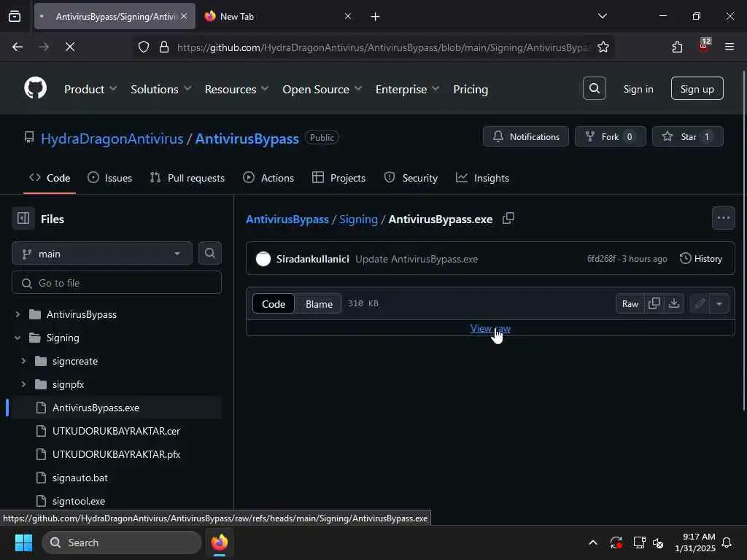Click the Go to file input
Viewport: 747px width, 560px height.
[117, 283]
